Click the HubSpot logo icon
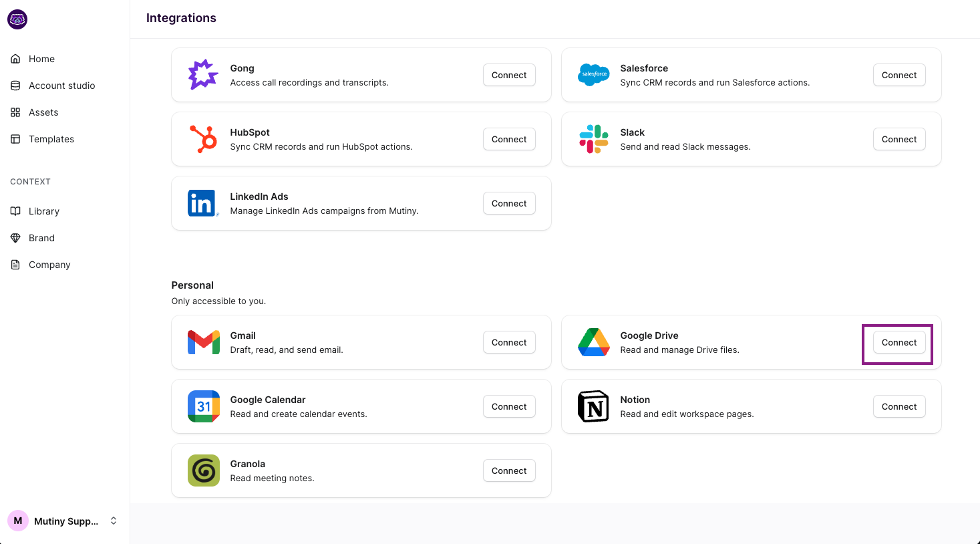This screenshot has width=980, height=544. pos(203,139)
